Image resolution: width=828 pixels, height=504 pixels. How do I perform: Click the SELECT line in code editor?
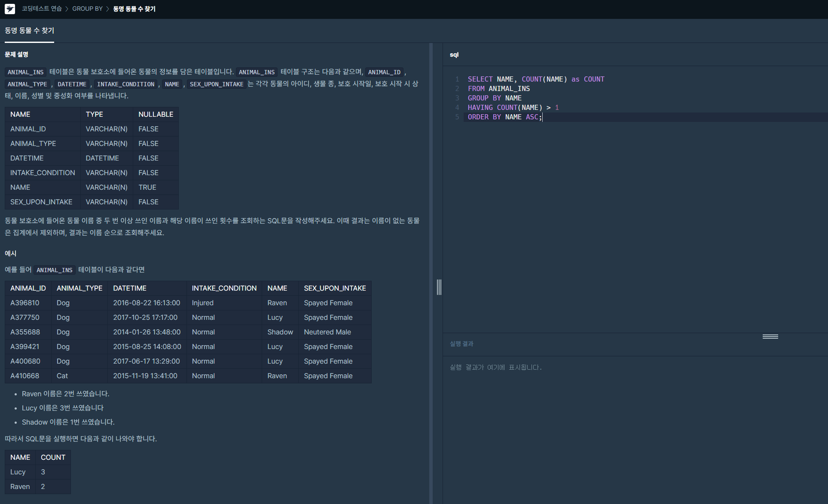535,79
